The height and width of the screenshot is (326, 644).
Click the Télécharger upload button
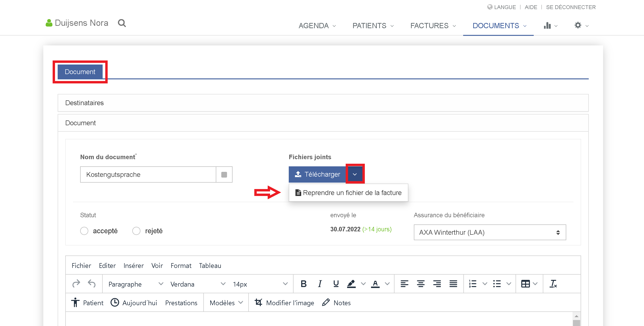point(317,174)
